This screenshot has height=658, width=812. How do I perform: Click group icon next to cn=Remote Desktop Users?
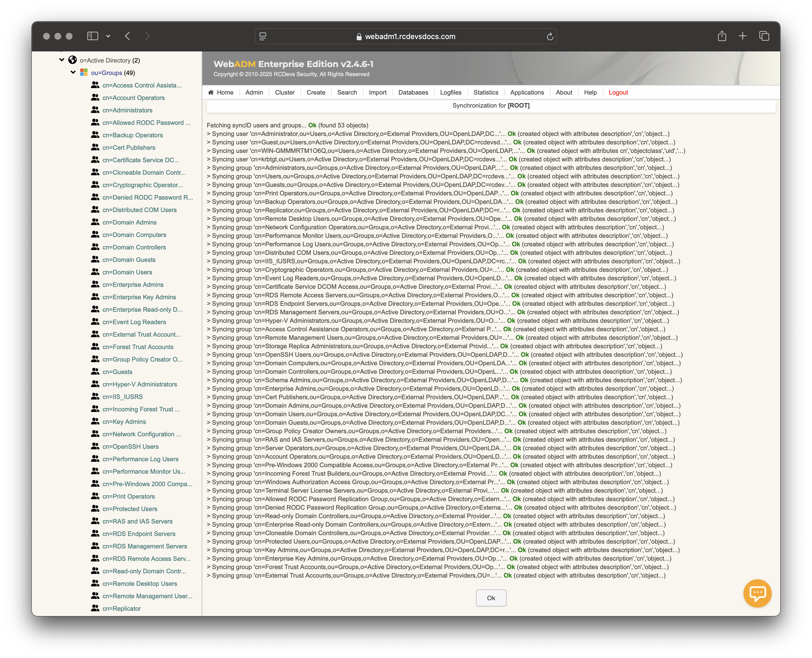click(95, 583)
